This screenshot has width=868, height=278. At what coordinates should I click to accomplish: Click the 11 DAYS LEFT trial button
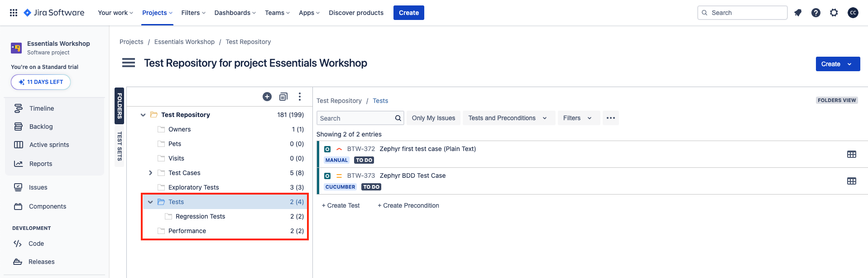coord(41,82)
